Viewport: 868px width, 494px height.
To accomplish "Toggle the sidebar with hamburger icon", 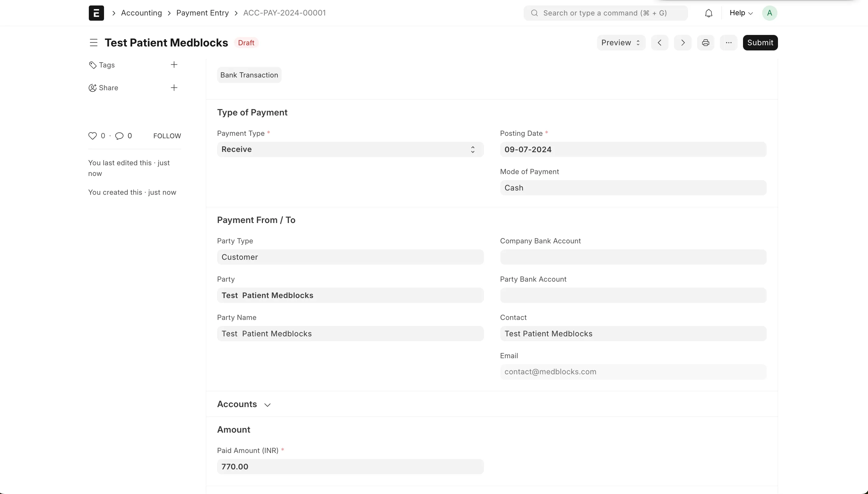I will tap(93, 43).
